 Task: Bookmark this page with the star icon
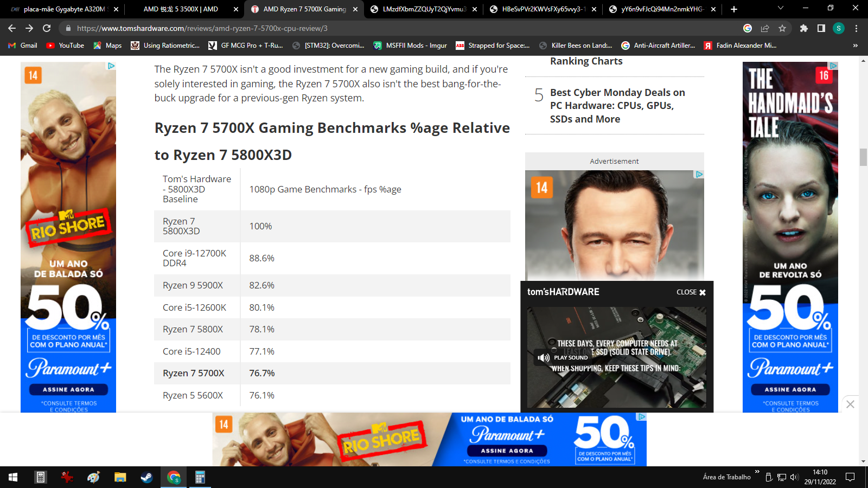[782, 28]
